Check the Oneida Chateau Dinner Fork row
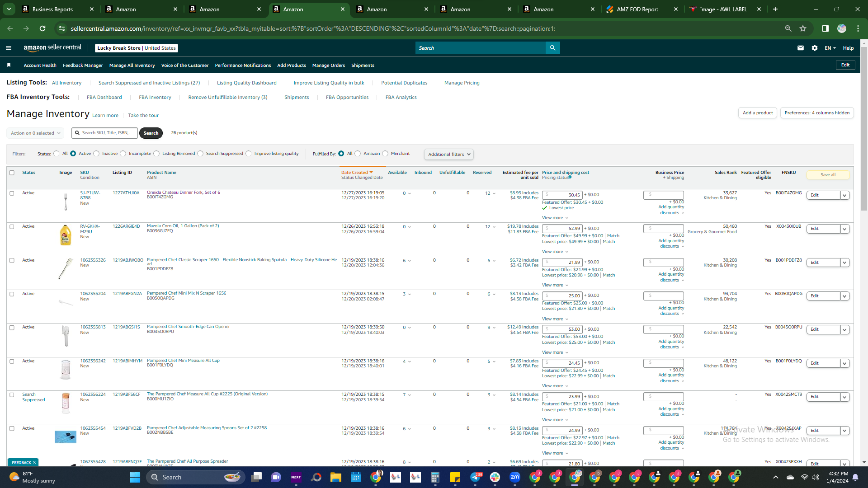The image size is (868, 488). coord(12,193)
